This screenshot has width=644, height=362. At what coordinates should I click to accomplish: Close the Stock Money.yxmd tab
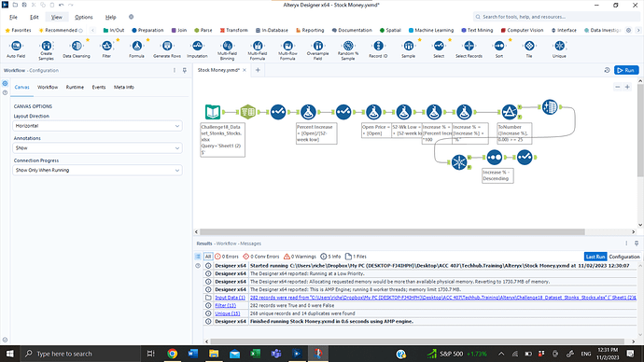pos(245,70)
